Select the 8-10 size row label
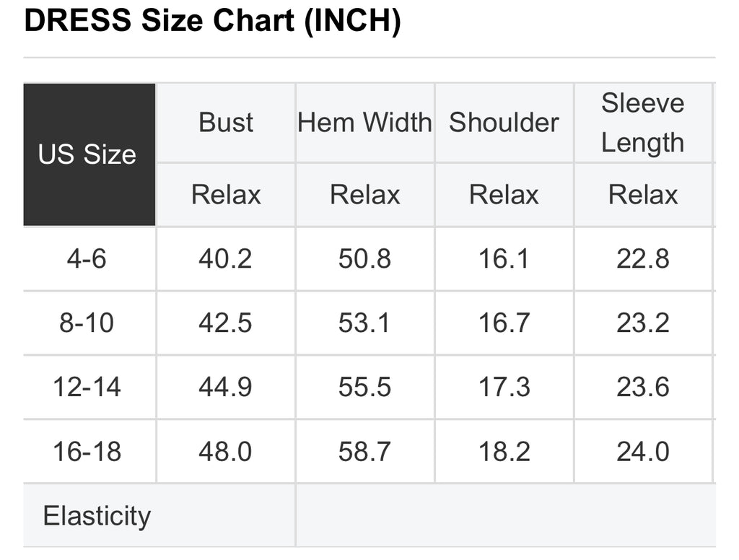This screenshot has height=560, width=739. pyautogui.click(x=87, y=323)
